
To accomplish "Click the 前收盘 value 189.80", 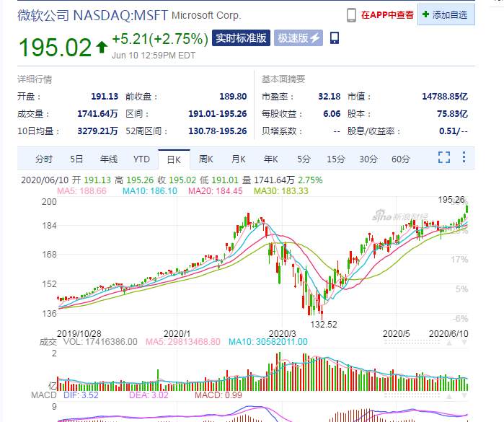I will pyautogui.click(x=233, y=97).
